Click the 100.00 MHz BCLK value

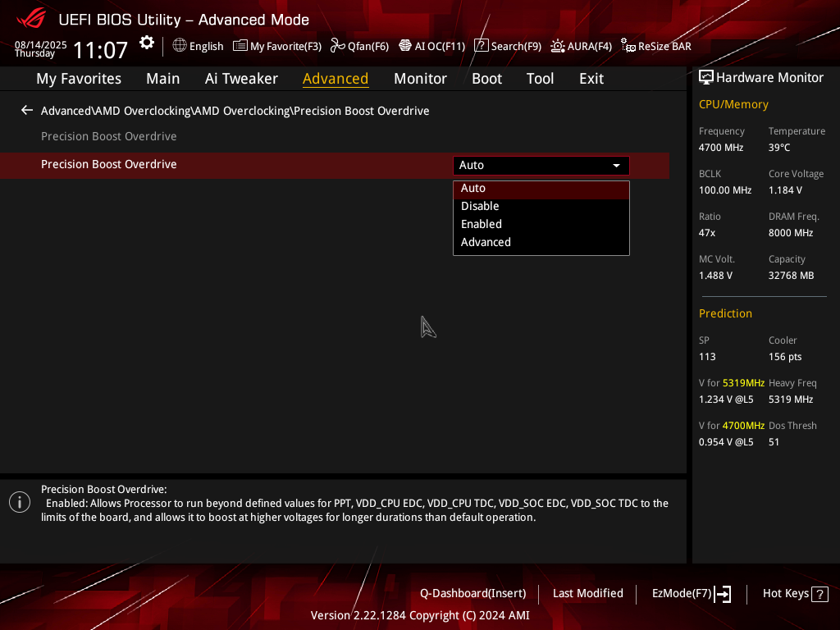click(x=725, y=190)
